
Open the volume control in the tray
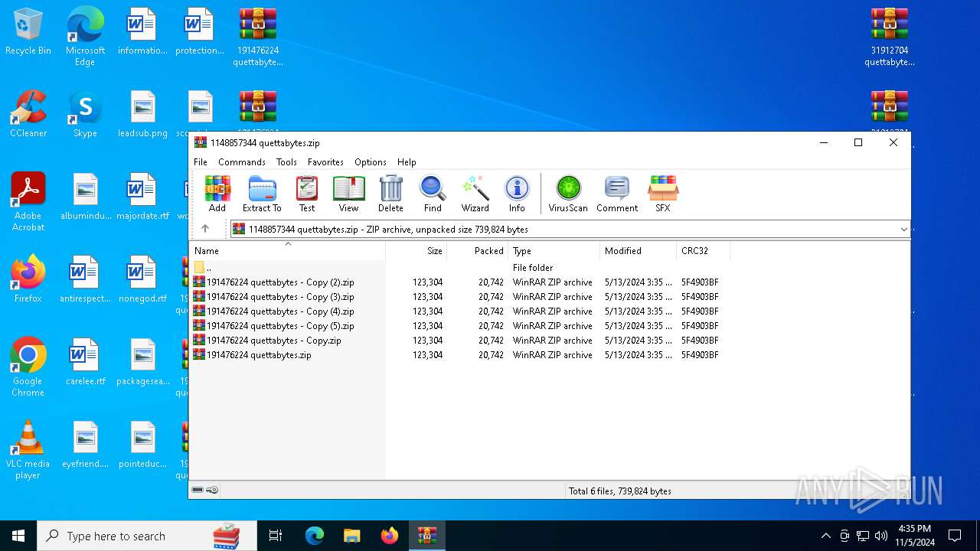[881, 536]
